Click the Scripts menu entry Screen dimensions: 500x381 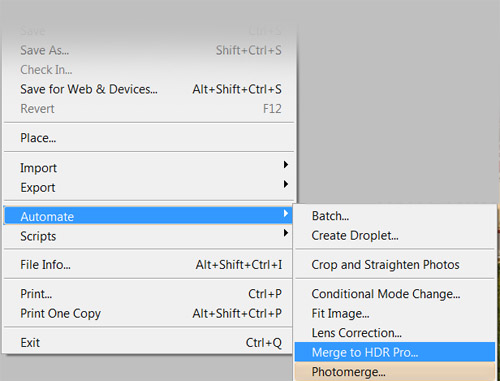coord(149,236)
